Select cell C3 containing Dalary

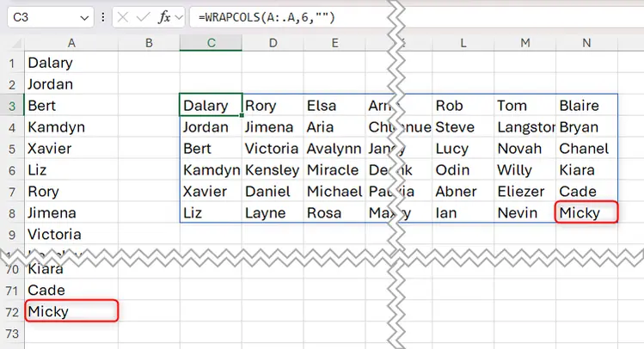211,106
